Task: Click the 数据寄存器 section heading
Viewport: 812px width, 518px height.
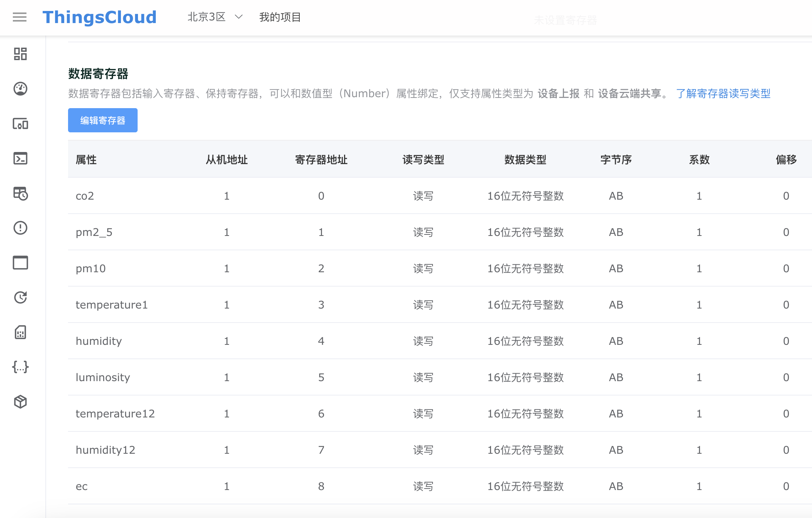Action: [98, 74]
